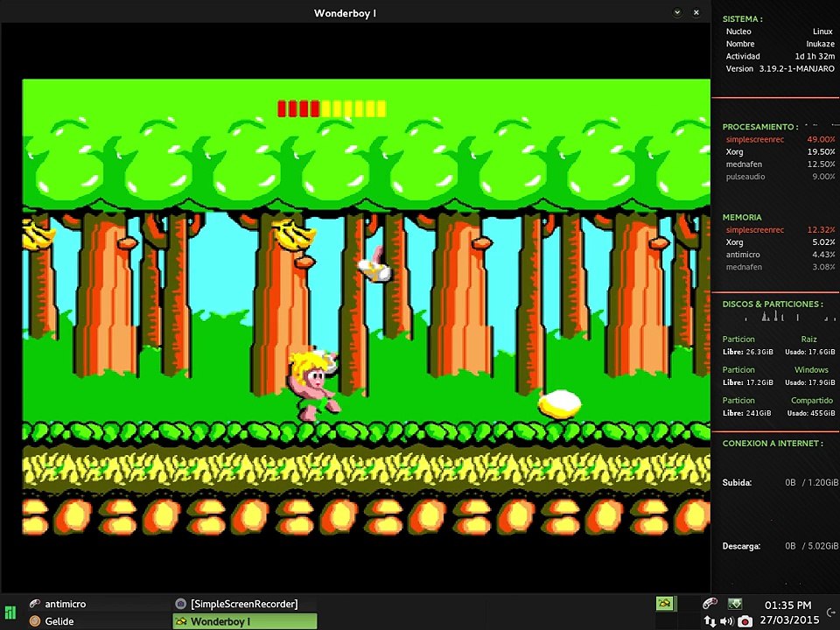
Task: Click the PROCESAMIENTO heading
Action: pos(759,127)
